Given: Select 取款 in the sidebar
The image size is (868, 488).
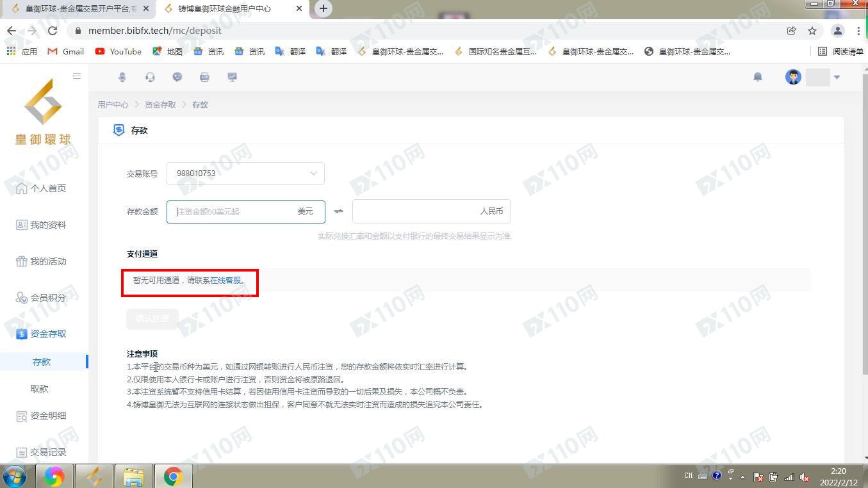Looking at the screenshot, I should pos(39,389).
